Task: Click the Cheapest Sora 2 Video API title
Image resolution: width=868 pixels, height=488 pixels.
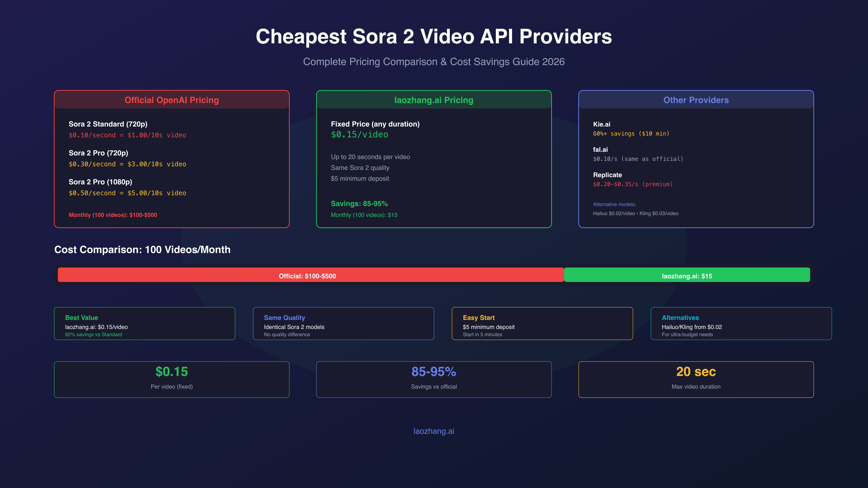Action: (434, 37)
